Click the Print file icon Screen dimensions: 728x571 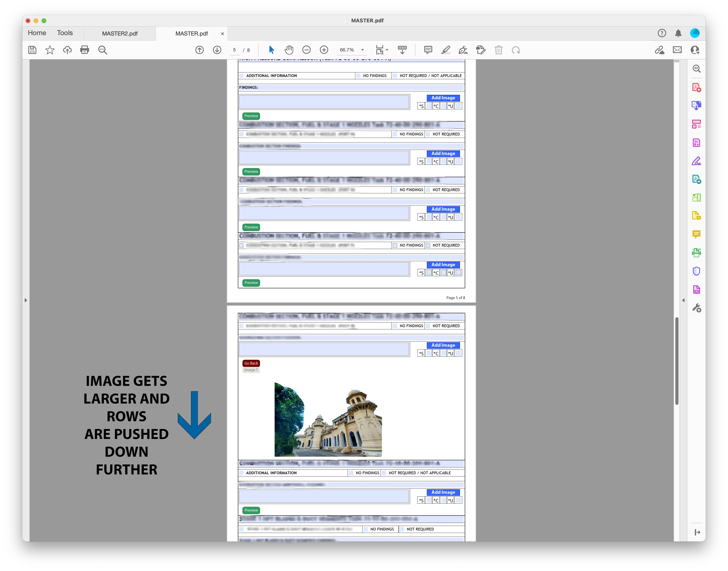coord(85,50)
